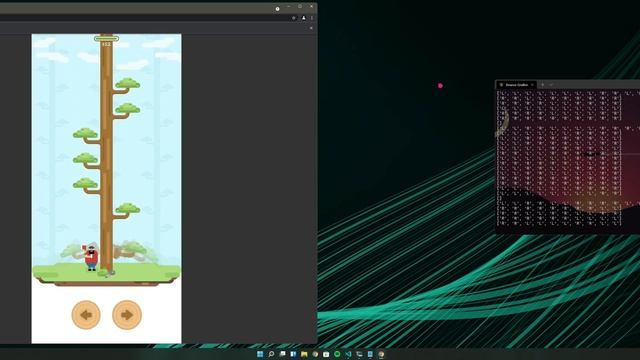Viewport: 640px width, 360px height.
Task: Open taskbar Search magnifier
Action: click(x=271, y=354)
